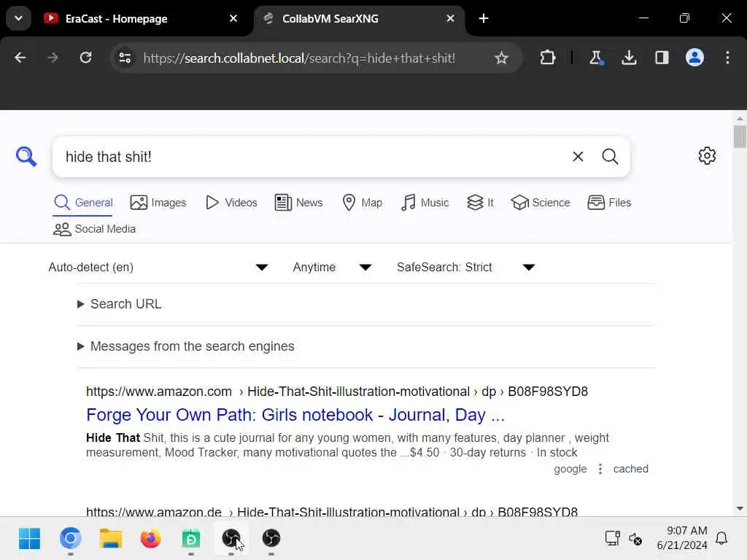This screenshot has height=560, width=747.
Task: Open Chrome Labs flask icon
Action: [x=595, y=58]
